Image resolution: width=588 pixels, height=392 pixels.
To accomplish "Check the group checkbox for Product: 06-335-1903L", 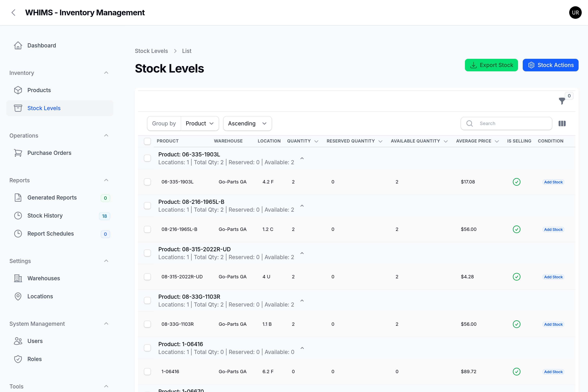I will 148,158.
